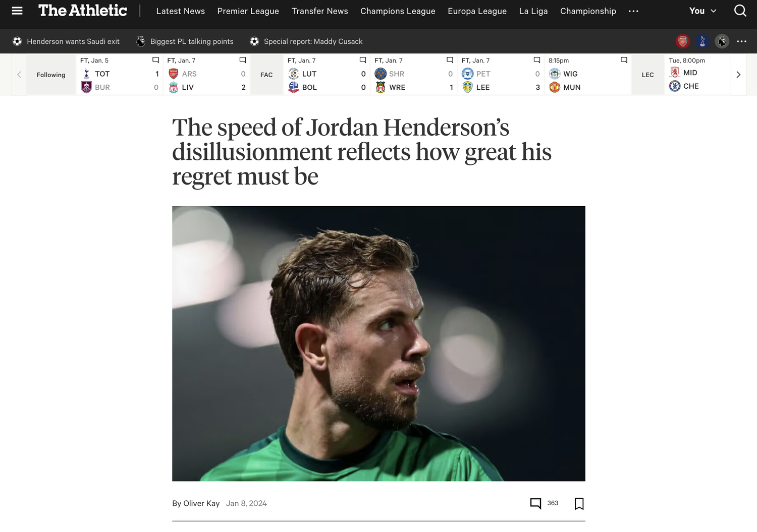Image resolution: width=757 pixels, height=532 pixels.
Task: Show more followed teams ellipsis
Action: (741, 41)
